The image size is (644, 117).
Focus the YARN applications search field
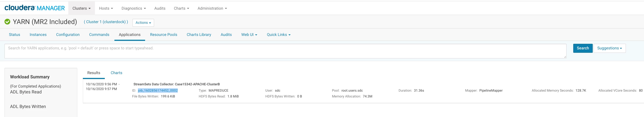click(x=285, y=51)
